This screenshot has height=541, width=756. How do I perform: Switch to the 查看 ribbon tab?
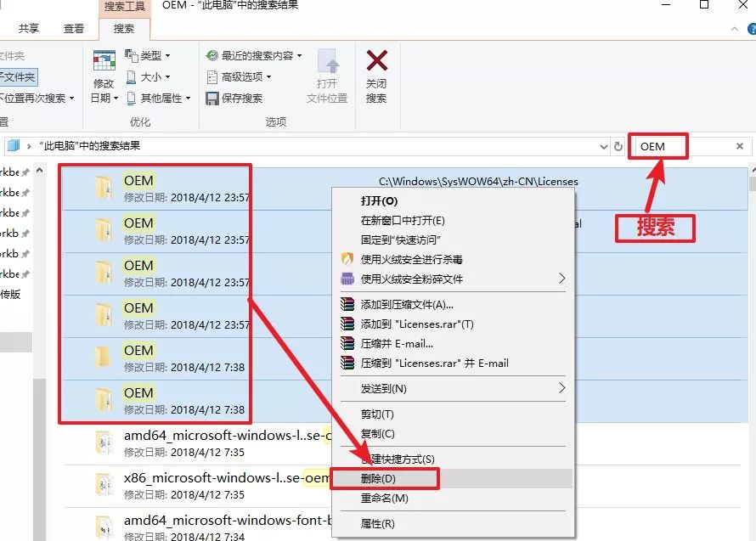[74, 28]
